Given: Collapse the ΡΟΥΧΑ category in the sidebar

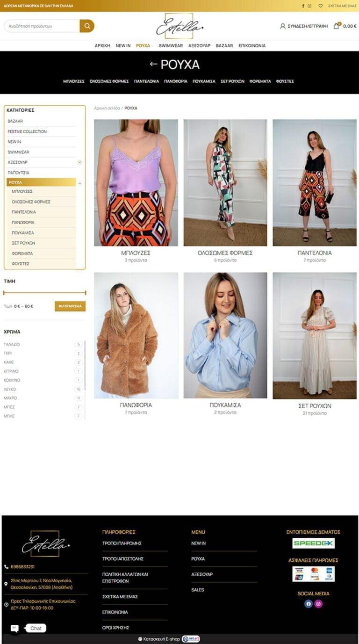Looking at the screenshot, I should coord(79,183).
